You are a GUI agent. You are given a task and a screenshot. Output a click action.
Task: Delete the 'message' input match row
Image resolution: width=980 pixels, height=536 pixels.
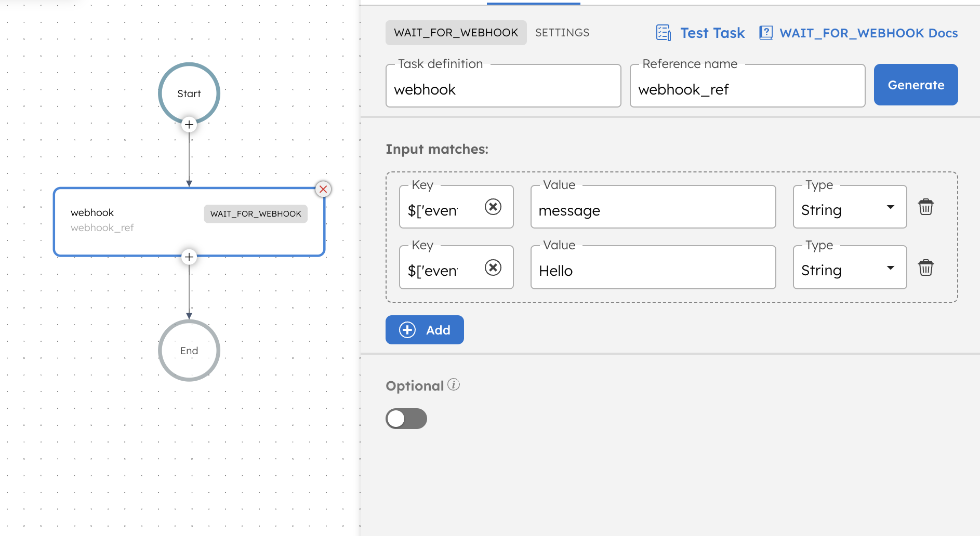[x=926, y=207]
